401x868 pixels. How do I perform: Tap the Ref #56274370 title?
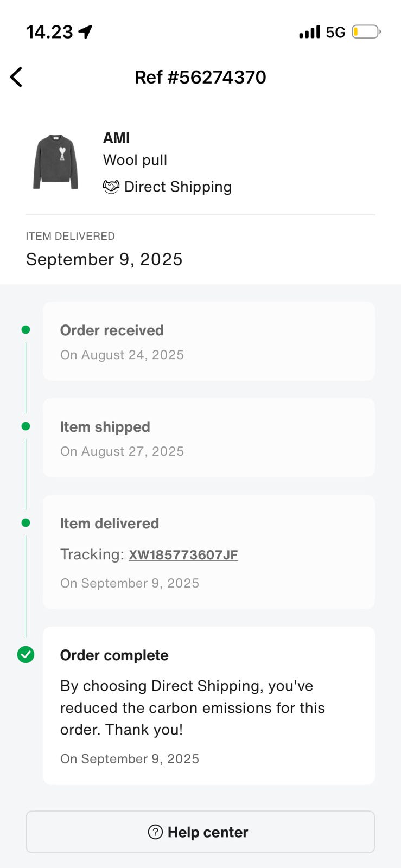coord(200,77)
